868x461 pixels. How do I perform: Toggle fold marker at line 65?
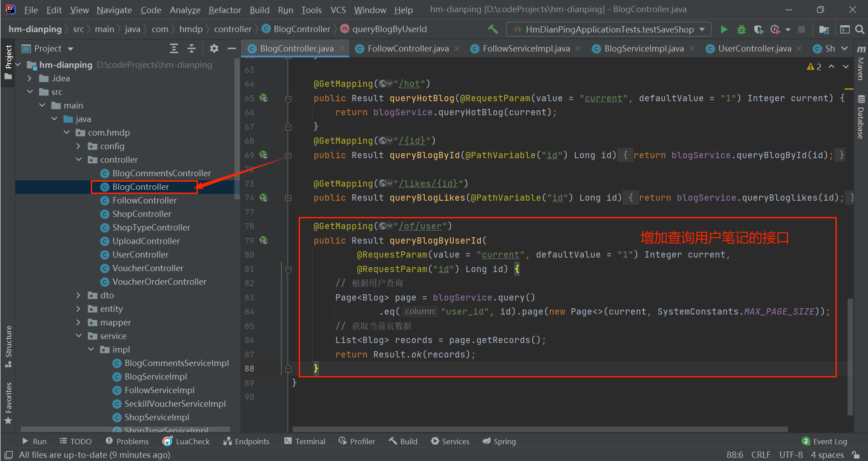tap(288, 98)
